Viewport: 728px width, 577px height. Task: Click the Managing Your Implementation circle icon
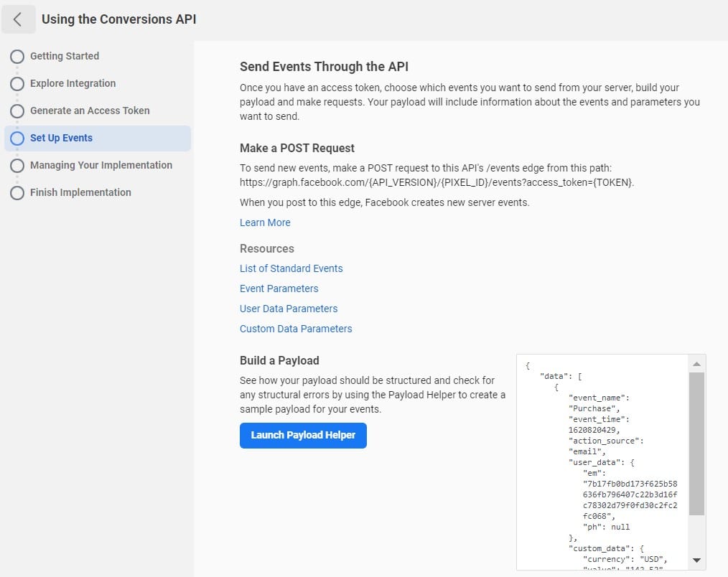(17, 166)
